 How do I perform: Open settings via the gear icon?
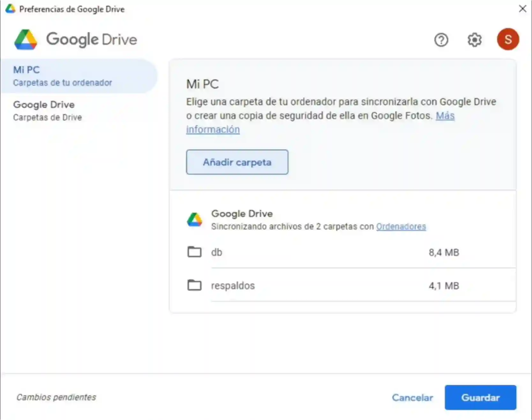pyautogui.click(x=475, y=40)
